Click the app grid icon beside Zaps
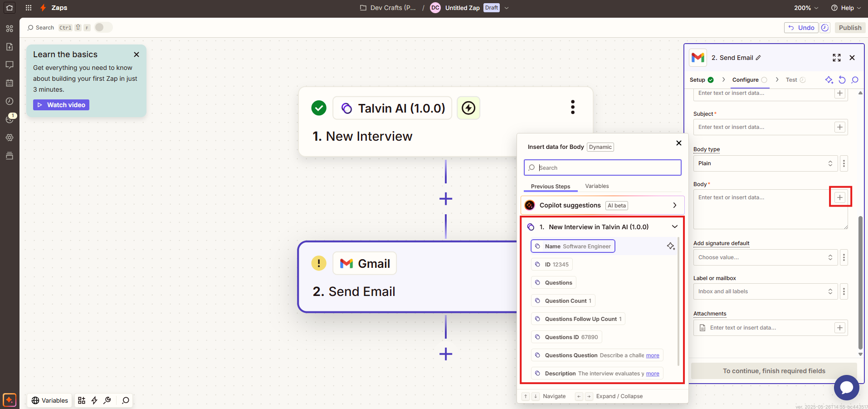Screen dimensions: 868x409 pyautogui.click(x=29, y=8)
